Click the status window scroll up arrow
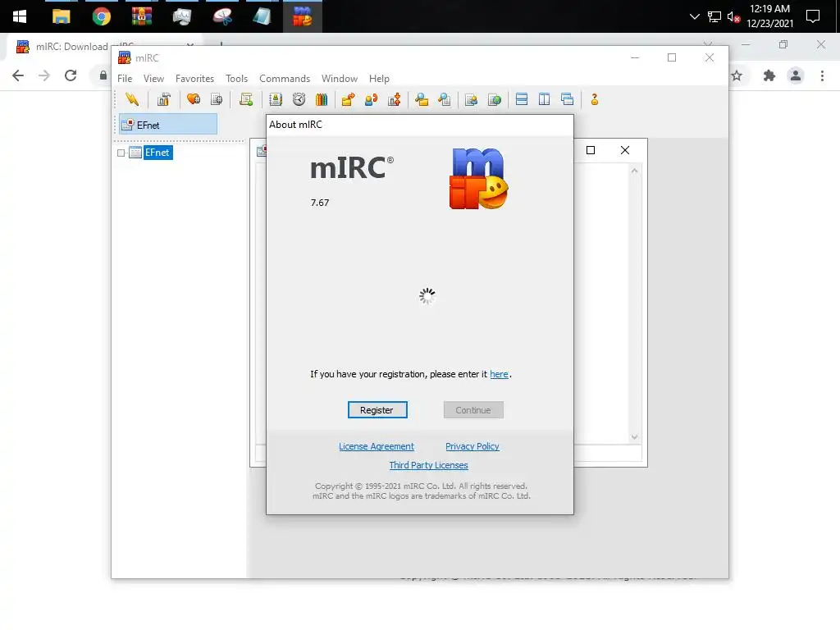 click(x=634, y=171)
